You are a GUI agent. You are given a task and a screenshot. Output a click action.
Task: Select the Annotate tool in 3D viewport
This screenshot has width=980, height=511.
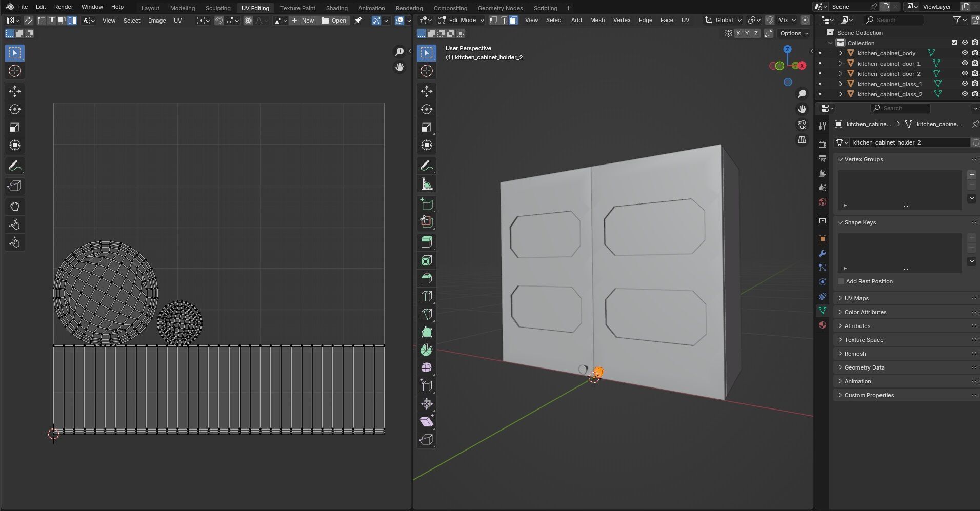point(427,166)
